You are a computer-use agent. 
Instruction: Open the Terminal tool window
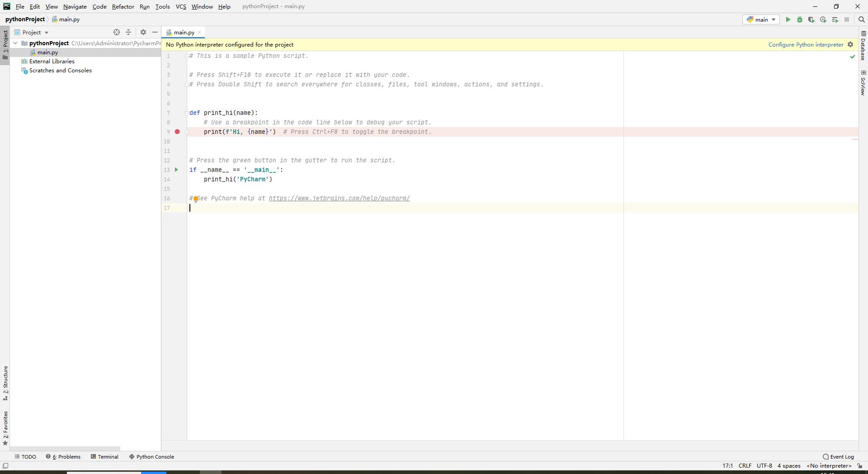point(104,457)
